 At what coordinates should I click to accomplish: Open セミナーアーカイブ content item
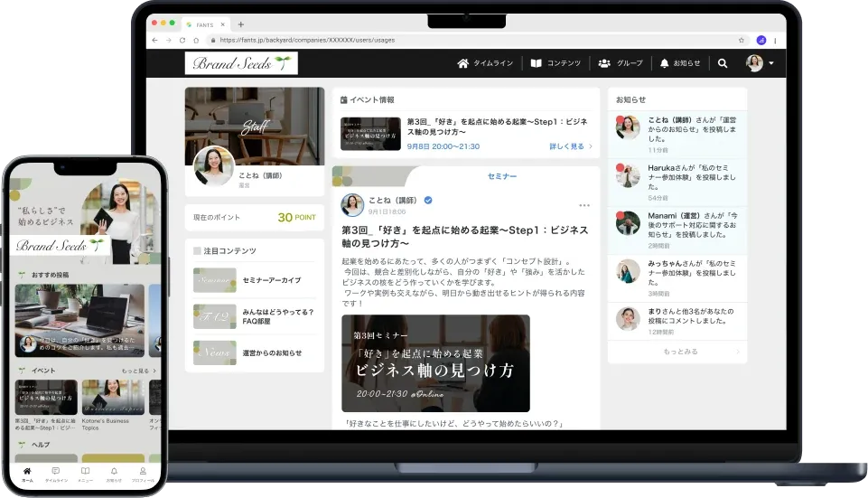(x=255, y=280)
